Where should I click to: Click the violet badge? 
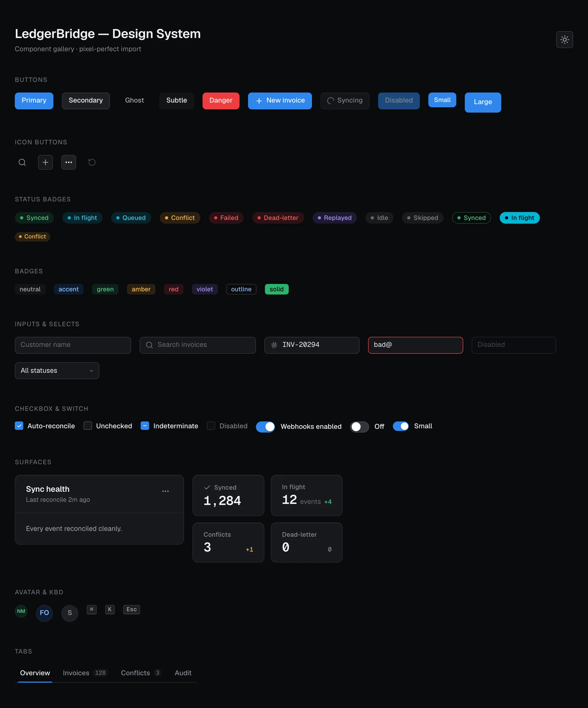coord(205,289)
